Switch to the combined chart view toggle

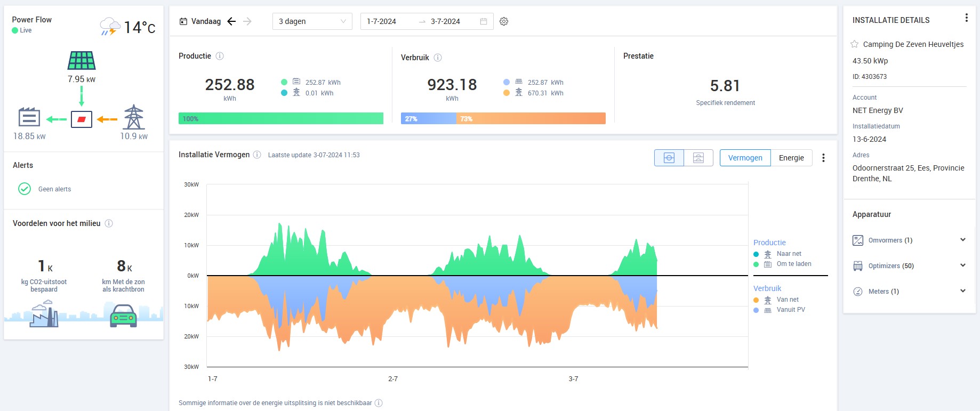pos(669,158)
